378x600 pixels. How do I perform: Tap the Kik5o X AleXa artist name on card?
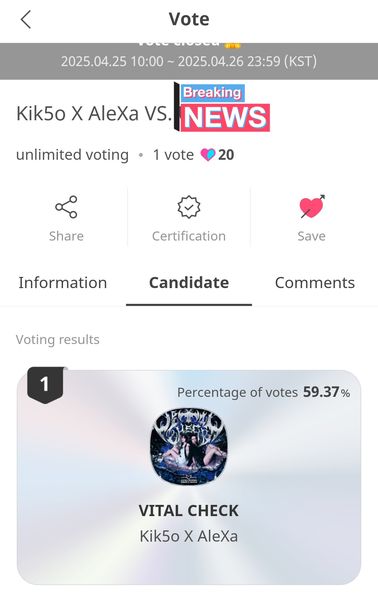(189, 536)
